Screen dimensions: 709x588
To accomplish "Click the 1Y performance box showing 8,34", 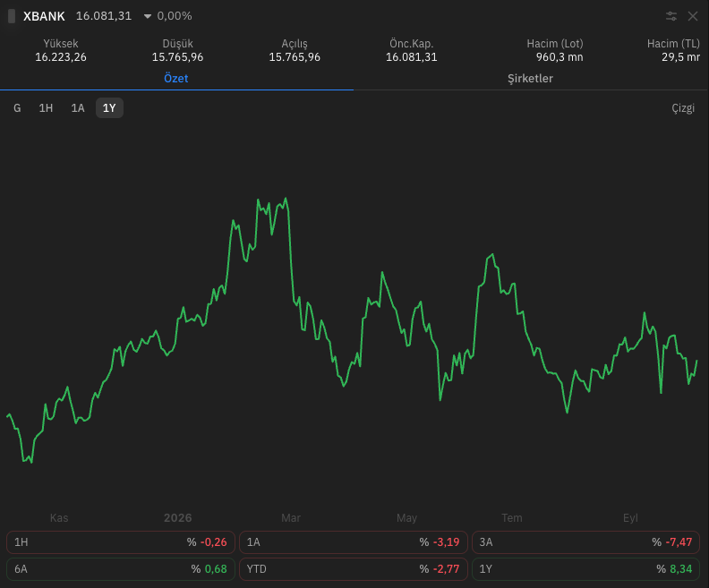I will coord(586,569).
